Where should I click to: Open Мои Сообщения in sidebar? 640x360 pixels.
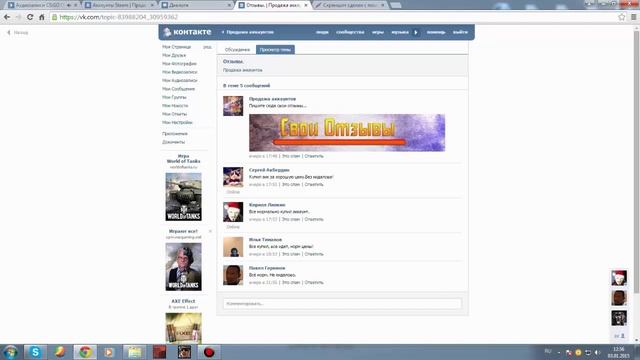coord(178,89)
